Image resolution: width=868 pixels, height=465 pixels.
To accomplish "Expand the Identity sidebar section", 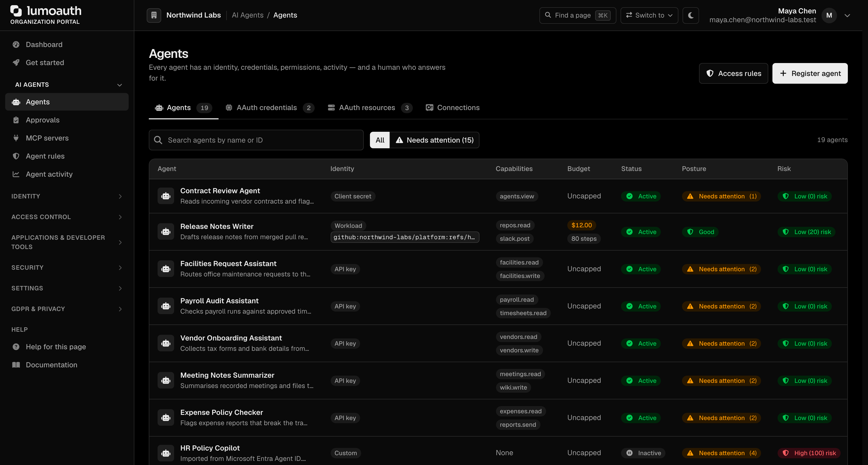I will click(67, 196).
